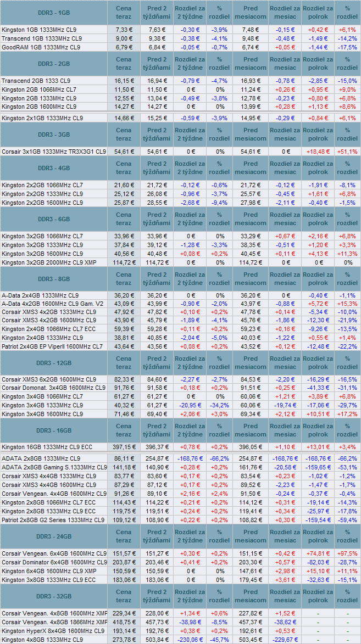Click Kingston HyperX 8x4GB 1600MHz CL9 name
Viewport: 361px width, 644px height.
(x=53, y=631)
